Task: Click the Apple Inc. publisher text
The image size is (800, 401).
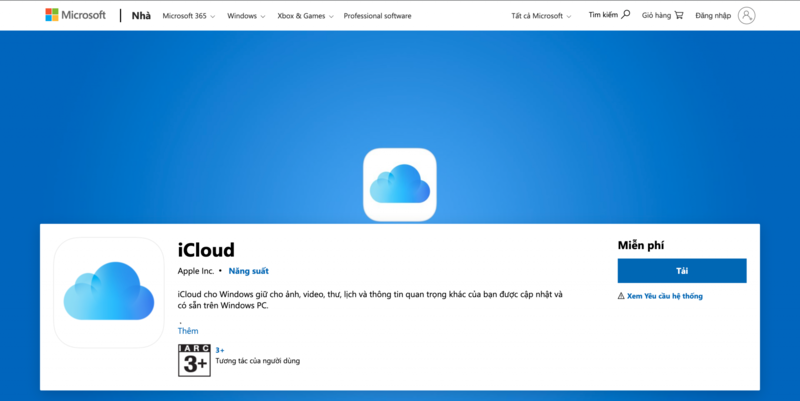Action: (x=196, y=271)
